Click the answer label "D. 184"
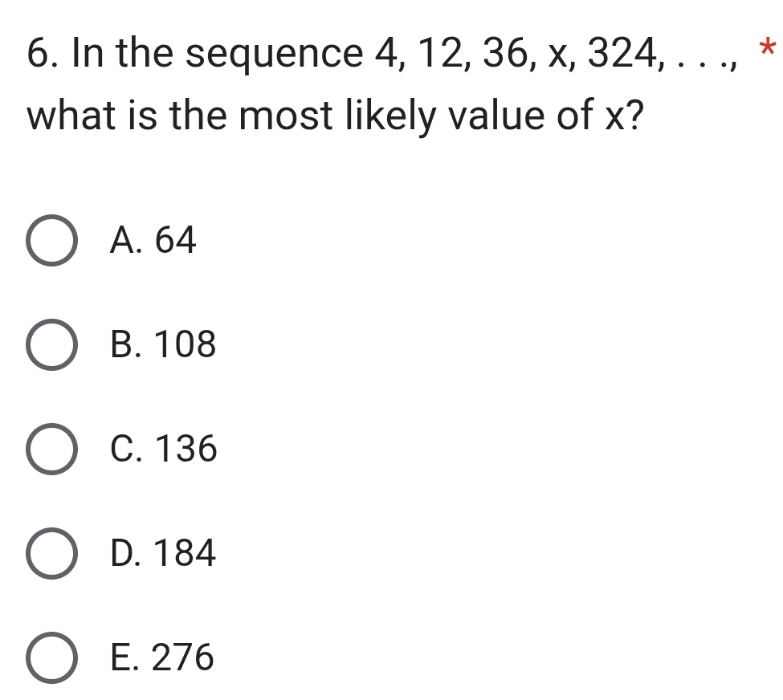 [164, 553]
